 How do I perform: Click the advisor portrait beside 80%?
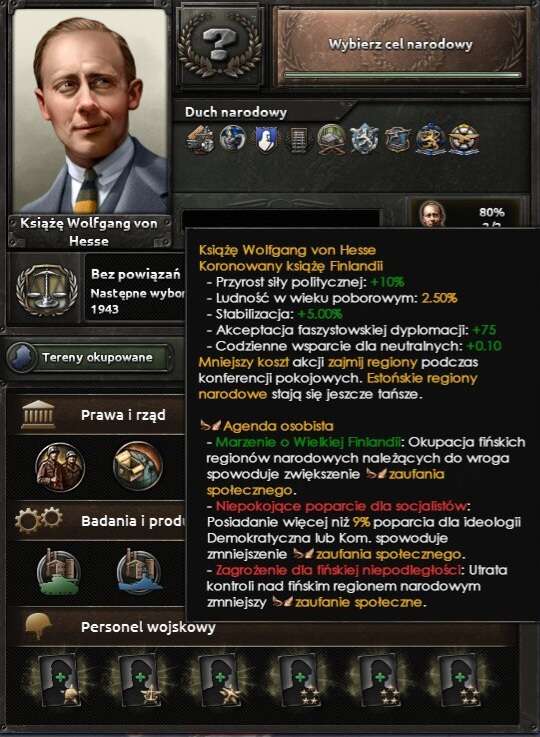click(x=431, y=214)
